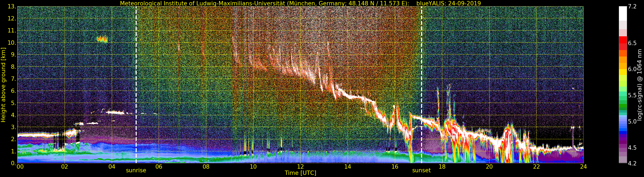Click the '16' tick on the time axis
This screenshot has height=177, width=644.
click(395, 167)
